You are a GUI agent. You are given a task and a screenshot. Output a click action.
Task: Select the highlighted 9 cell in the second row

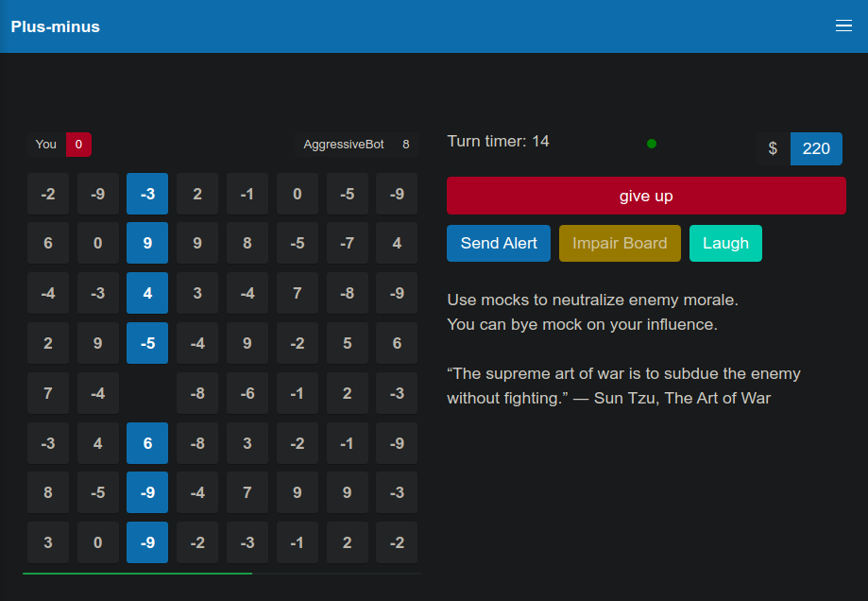tap(147, 243)
